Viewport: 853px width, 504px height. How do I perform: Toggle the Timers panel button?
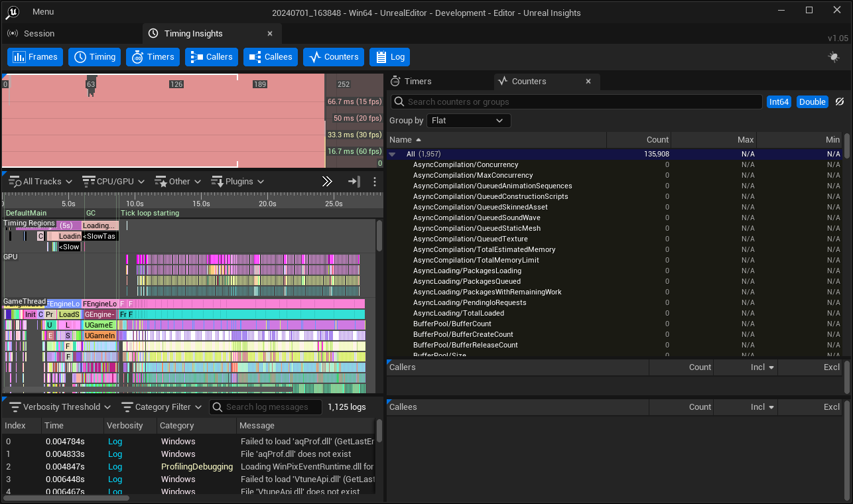(153, 57)
